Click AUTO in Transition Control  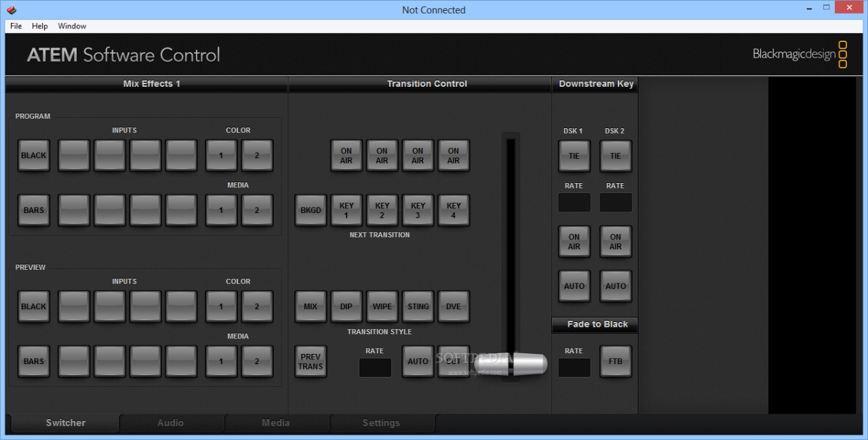(x=418, y=361)
